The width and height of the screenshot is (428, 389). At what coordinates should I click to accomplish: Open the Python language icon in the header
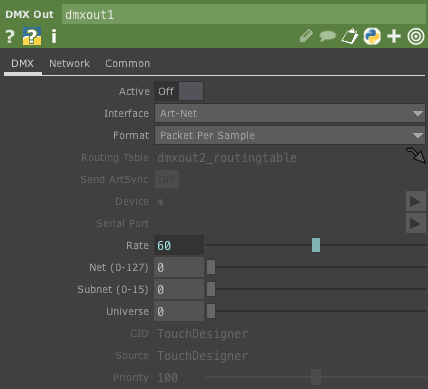pyautogui.click(x=372, y=36)
